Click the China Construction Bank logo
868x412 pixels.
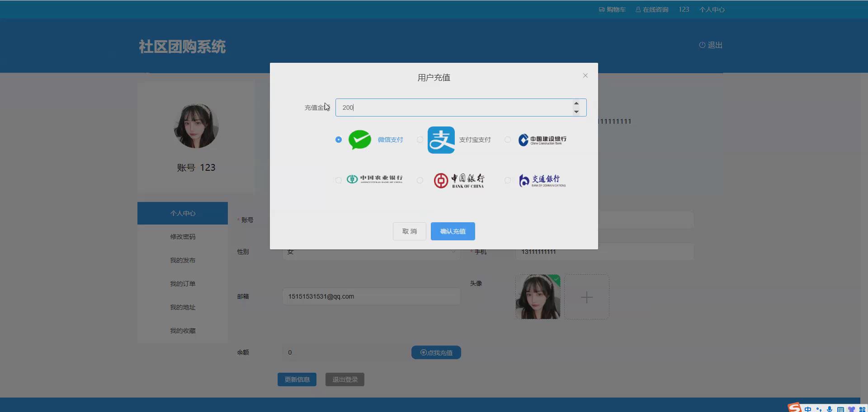click(x=542, y=140)
